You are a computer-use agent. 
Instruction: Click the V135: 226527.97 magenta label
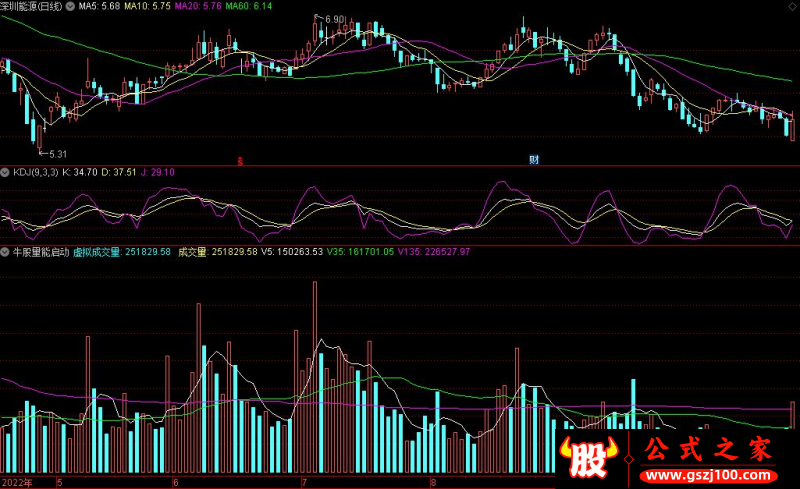(434, 252)
